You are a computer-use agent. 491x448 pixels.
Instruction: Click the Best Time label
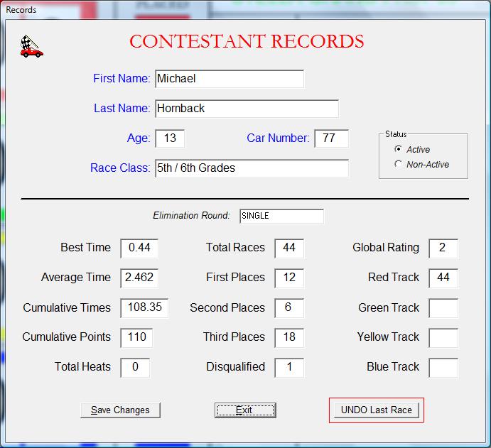(x=85, y=248)
